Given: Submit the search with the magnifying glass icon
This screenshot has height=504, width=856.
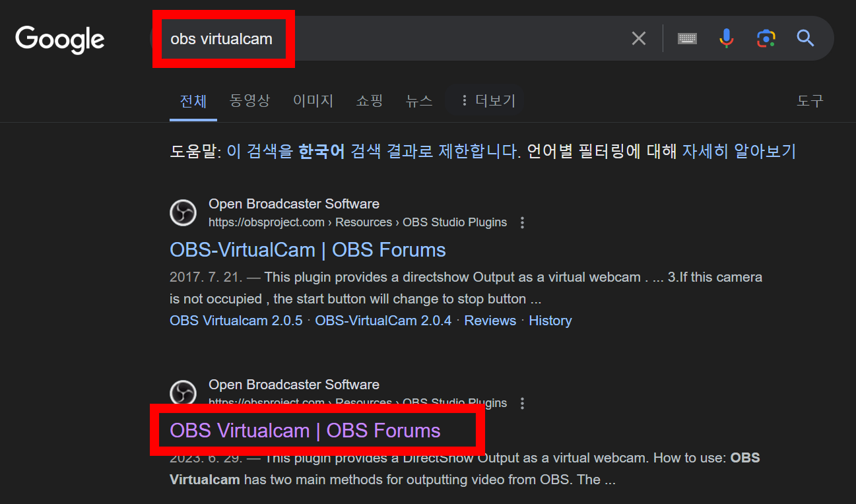Looking at the screenshot, I should [x=805, y=38].
